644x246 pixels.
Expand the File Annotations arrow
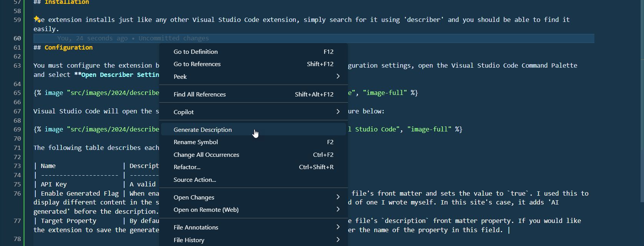tap(338, 227)
